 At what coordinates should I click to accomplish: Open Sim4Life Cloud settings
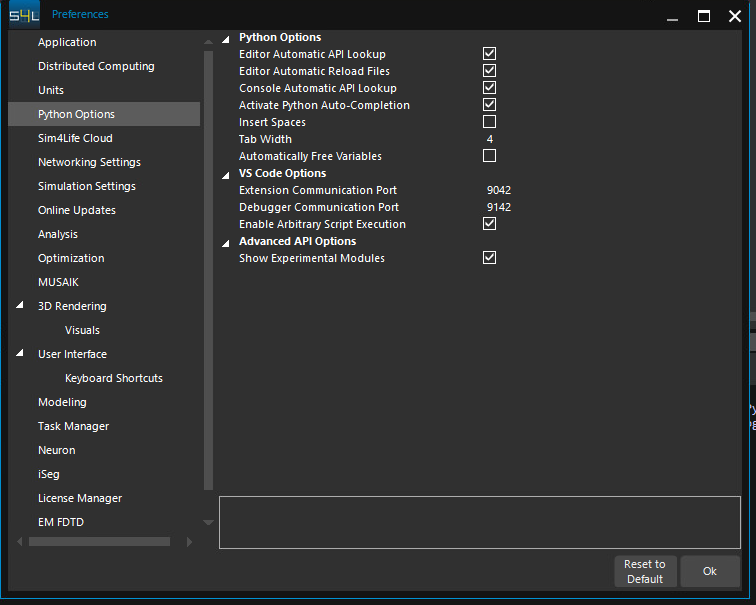click(x=75, y=138)
